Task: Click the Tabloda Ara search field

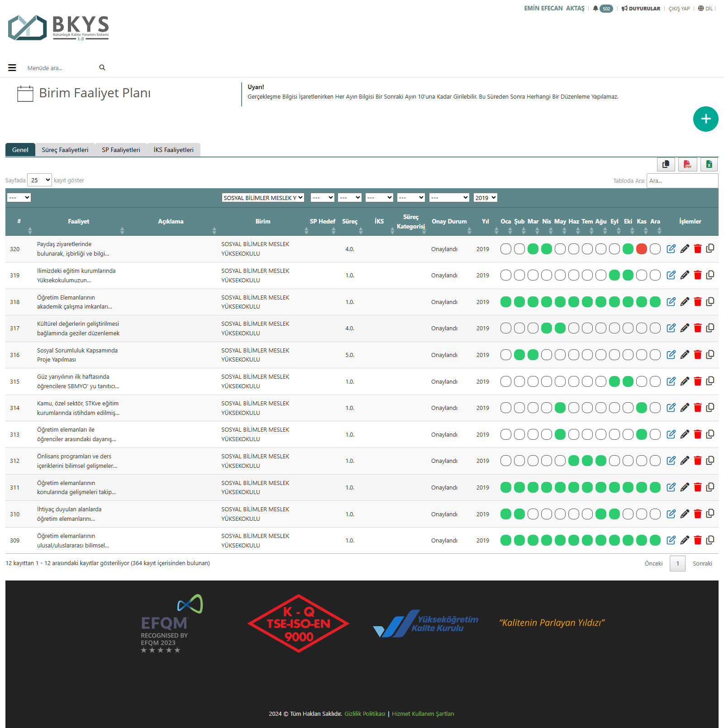Action: tap(682, 181)
